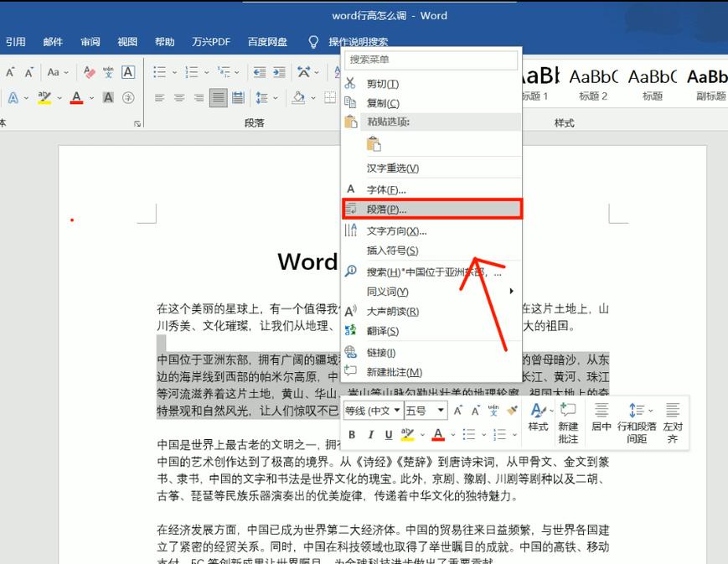Expand the ribbon Bullets dropdown arrow
Image resolution: width=728 pixels, height=564 pixels.
(174, 72)
